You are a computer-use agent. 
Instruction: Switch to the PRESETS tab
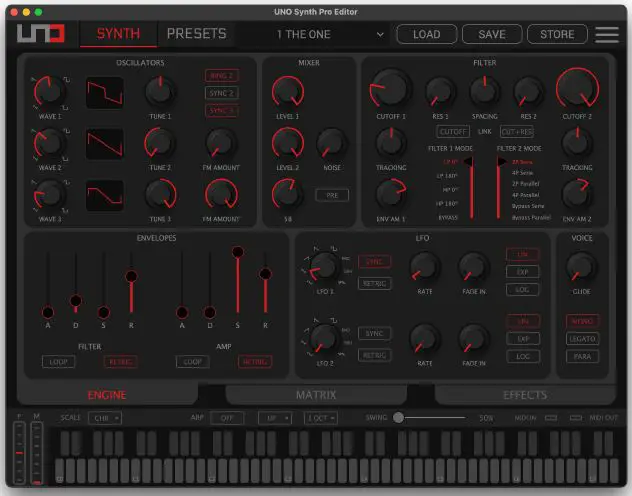coord(197,34)
